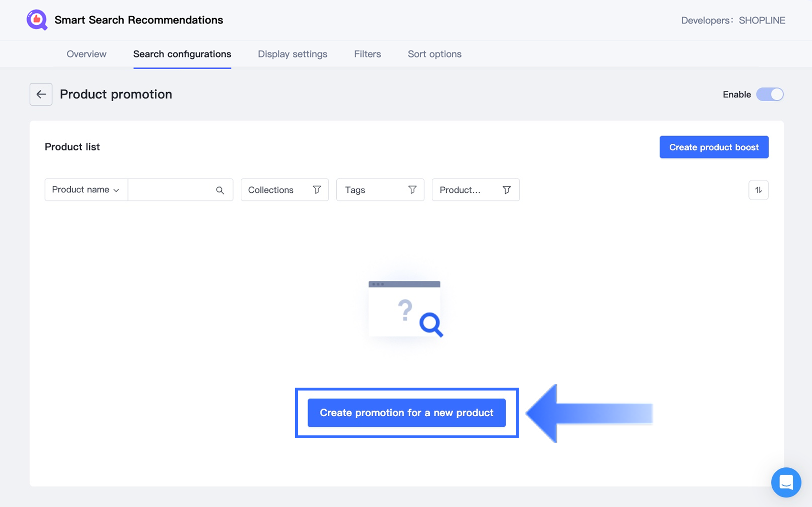Click the back arrow button

[x=41, y=95]
